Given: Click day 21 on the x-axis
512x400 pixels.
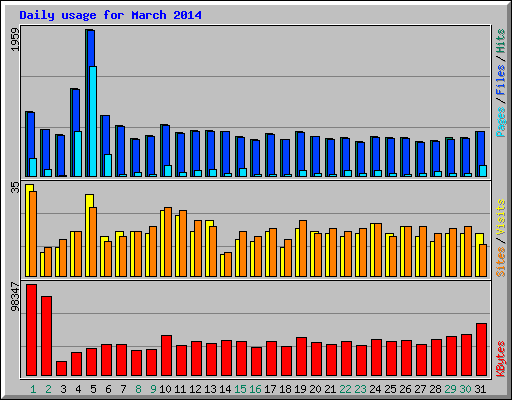Looking at the screenshot, I should coord(330,389).
